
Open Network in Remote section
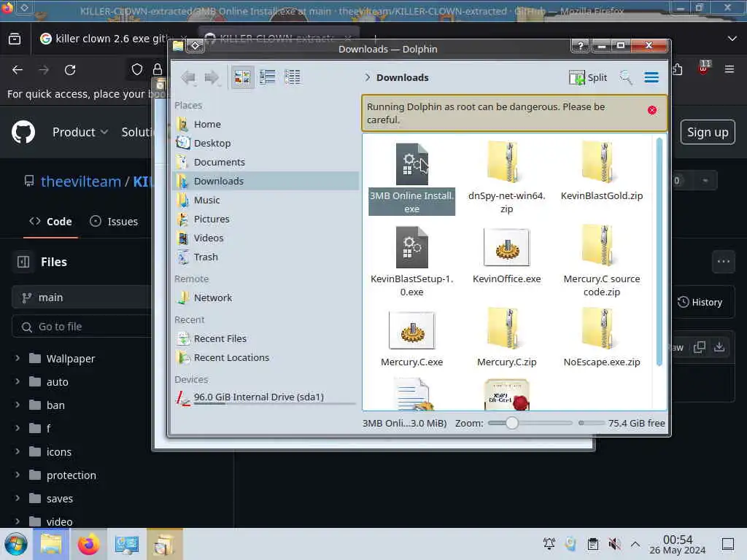coord(266,298)
